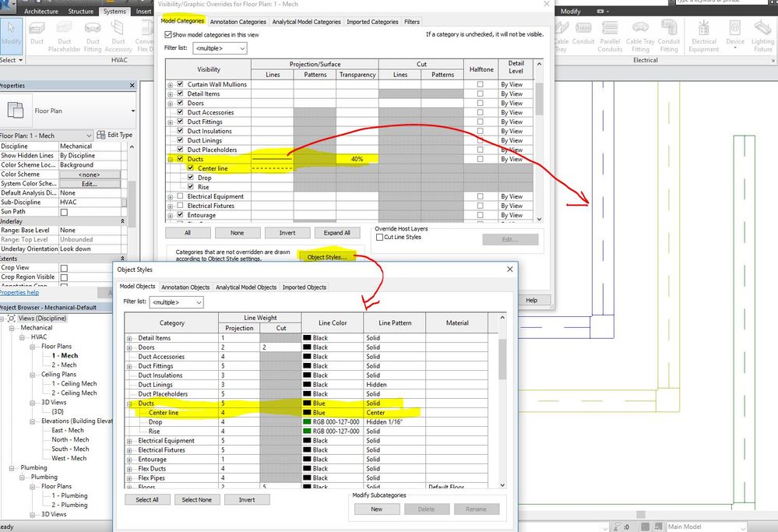Click the Object Styles... button
778x532 pixels.
[327, 257]
